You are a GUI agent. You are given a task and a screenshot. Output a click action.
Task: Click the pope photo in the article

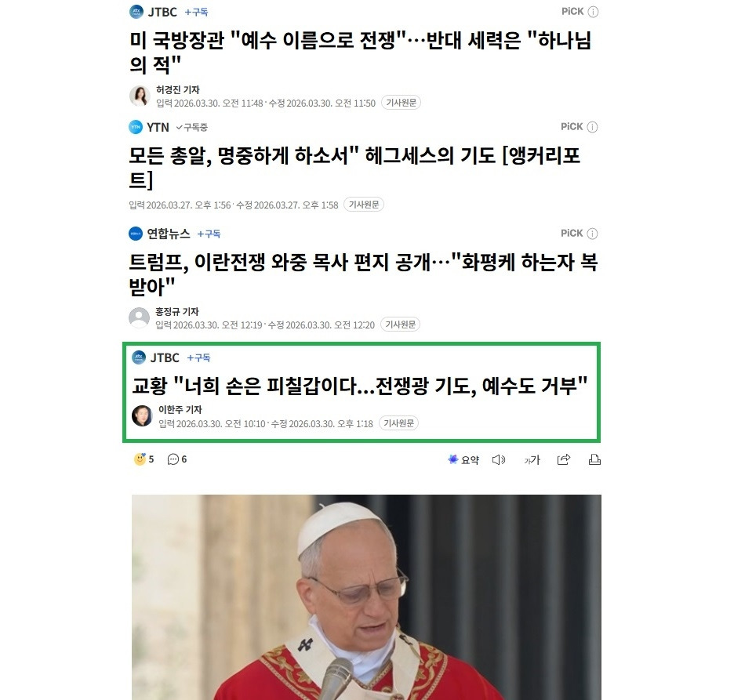pyautogui.click(x=366, y=597)
